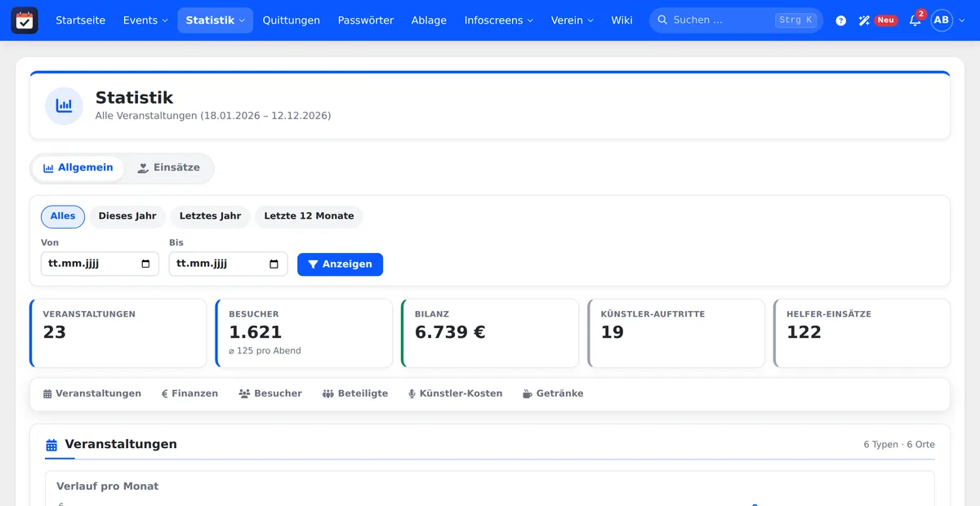Expand the Events menu

pos(145,20)
